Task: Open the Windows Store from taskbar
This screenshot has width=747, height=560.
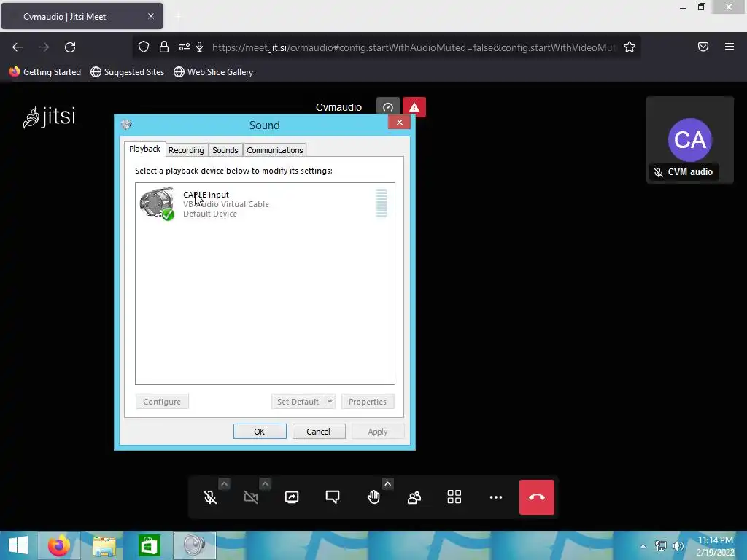Action: click(x=149, y=545)
